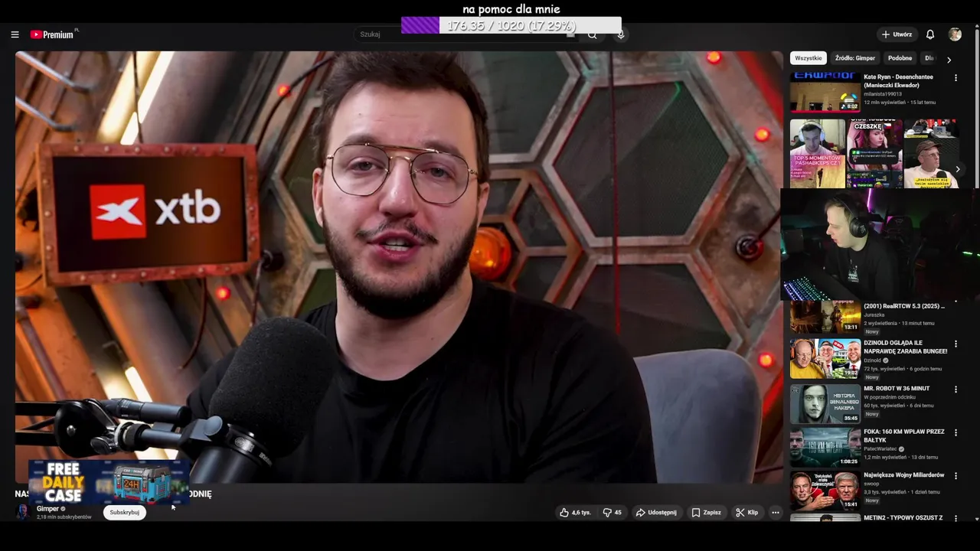Screen dimensions: 980x551
Task: Open the Czeszkę short thumbnail
Action: coord(874,153)
